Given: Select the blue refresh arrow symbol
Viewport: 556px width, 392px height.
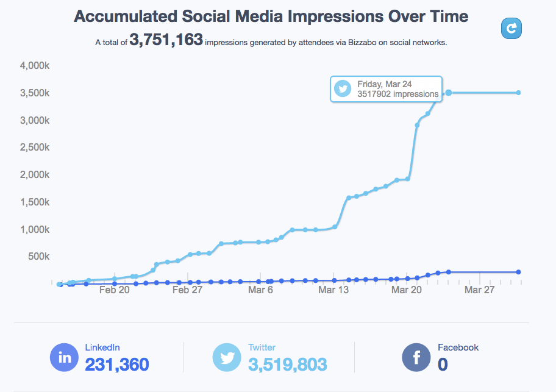Looking at the screenshot, I should [511, 28].
